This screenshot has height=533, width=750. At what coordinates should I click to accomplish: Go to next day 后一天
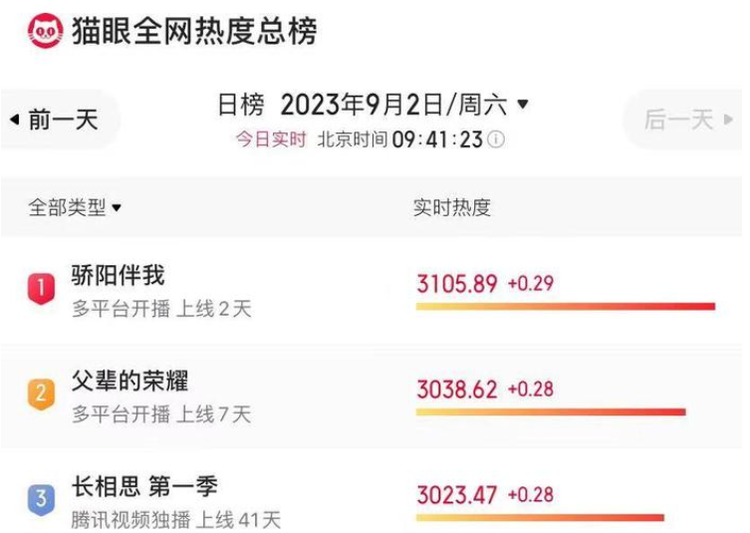coord(683,119)
